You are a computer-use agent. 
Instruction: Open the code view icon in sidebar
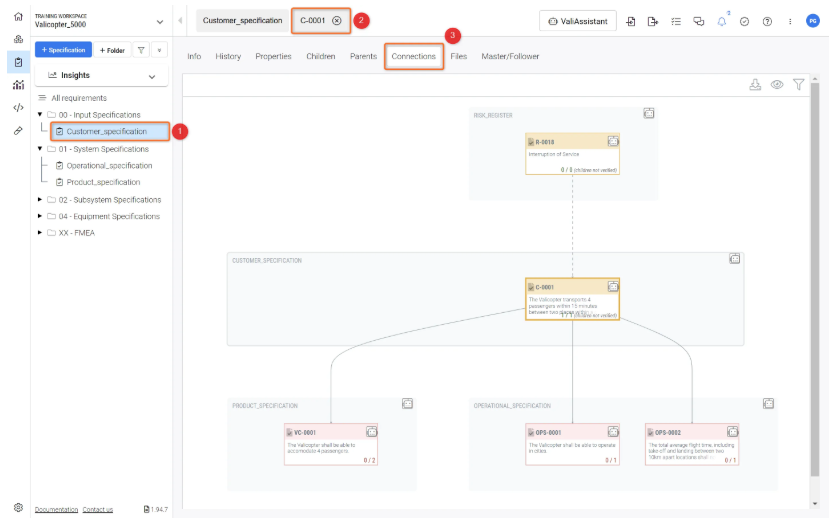coord(18,108)
